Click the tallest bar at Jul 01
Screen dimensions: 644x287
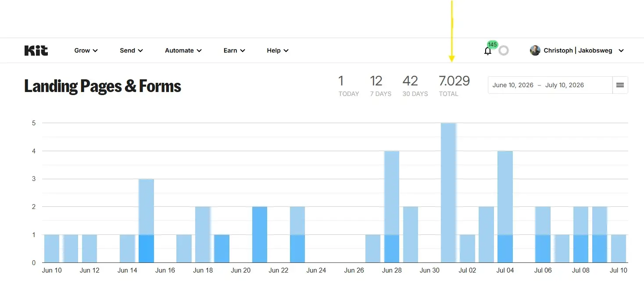[448, 193]
